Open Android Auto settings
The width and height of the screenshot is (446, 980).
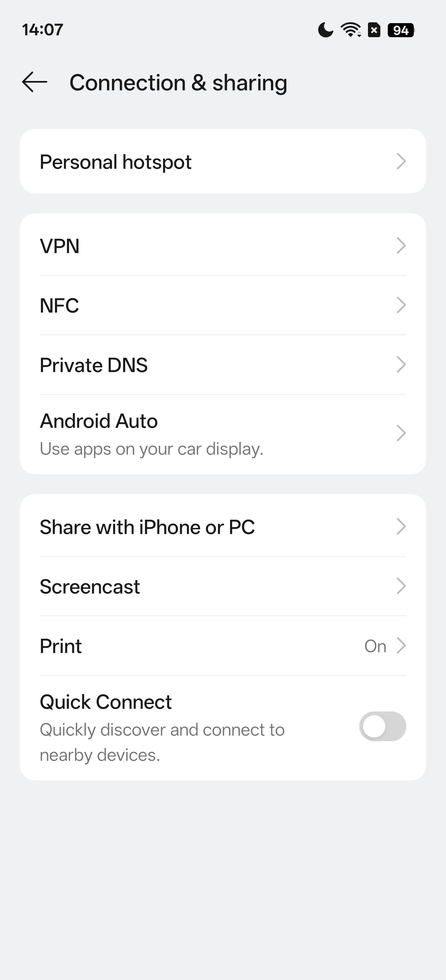click(99, 421)
